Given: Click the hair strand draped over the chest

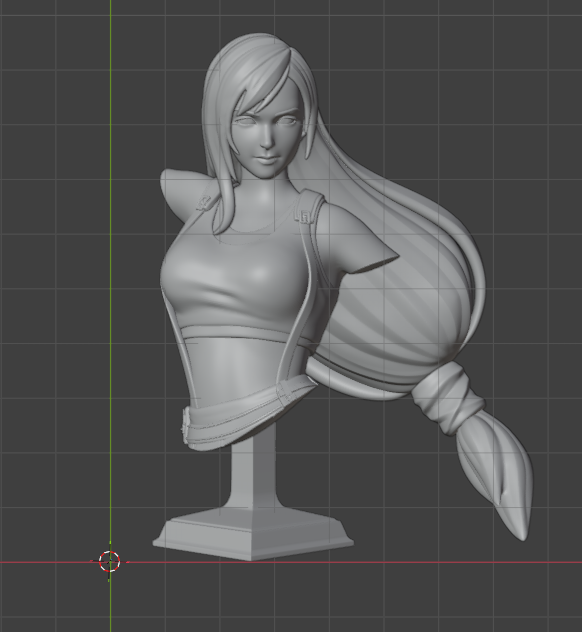Looking at the screenshot, I should (226, 204).
